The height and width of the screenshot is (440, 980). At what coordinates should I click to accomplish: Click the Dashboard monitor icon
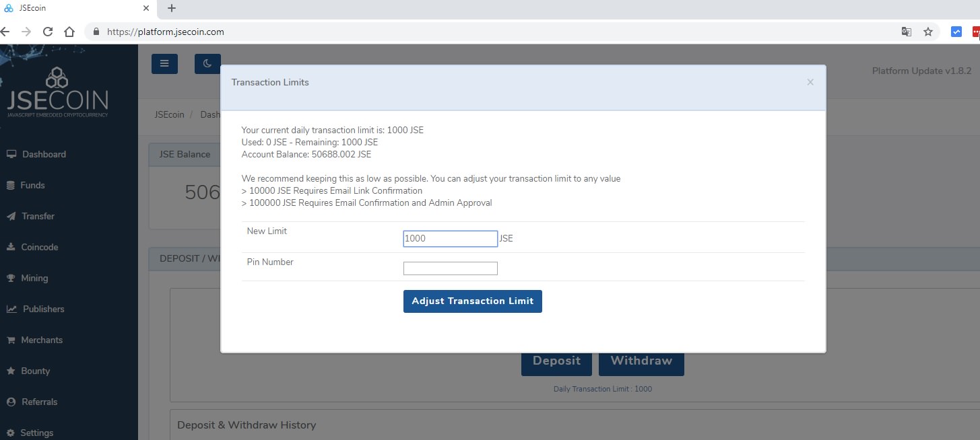[11, 154]
